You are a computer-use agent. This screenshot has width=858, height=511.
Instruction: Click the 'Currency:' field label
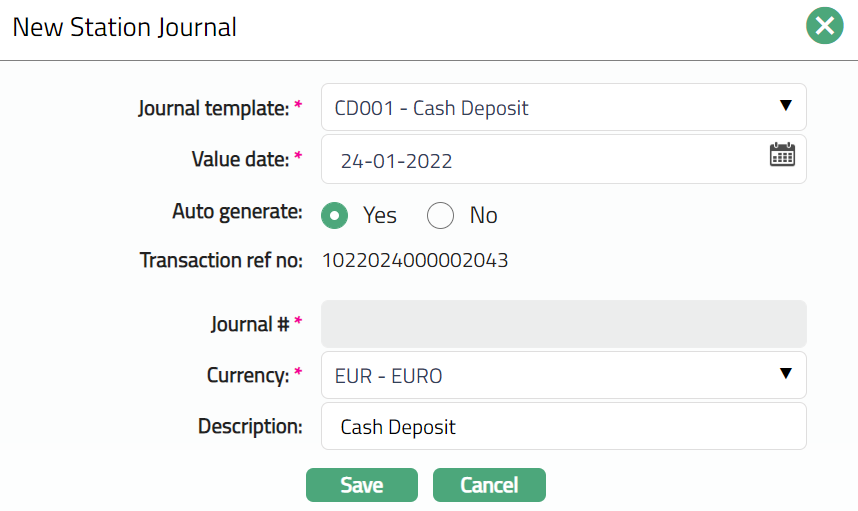(x=248, y=376)
